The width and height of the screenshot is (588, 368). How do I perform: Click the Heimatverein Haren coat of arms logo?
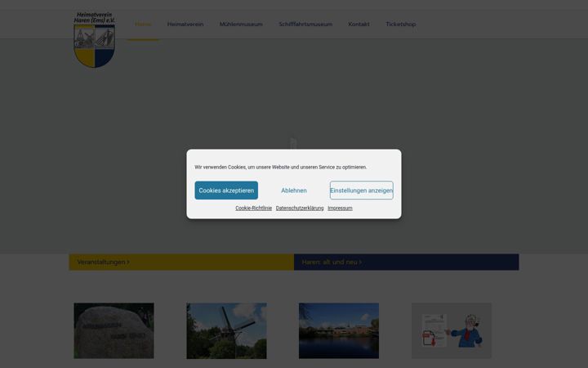94,40
